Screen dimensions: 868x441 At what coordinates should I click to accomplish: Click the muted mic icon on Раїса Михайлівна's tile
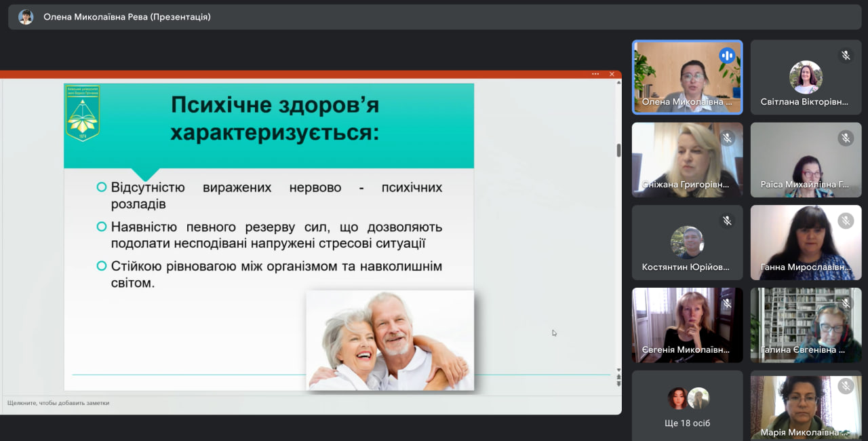point(846,138)
